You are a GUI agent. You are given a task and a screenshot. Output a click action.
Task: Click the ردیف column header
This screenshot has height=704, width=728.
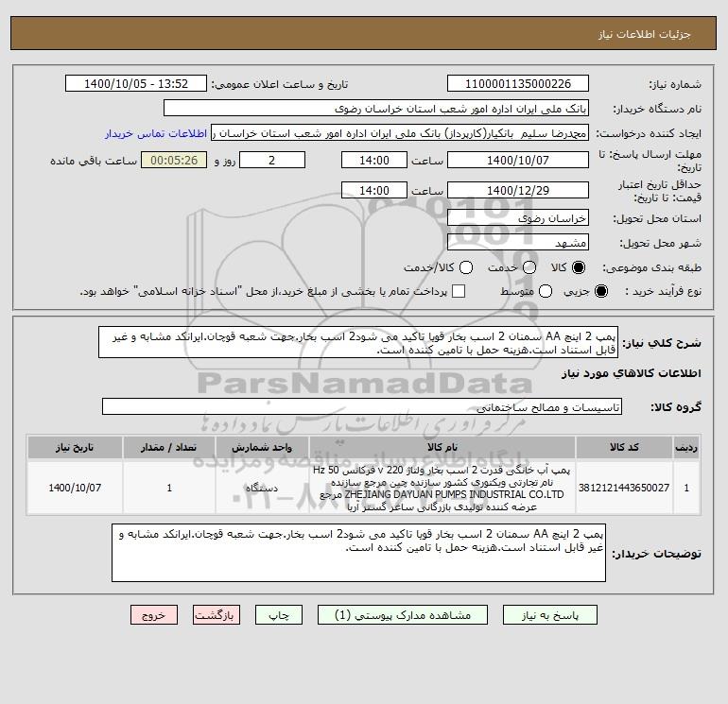[x=686, y=447]
